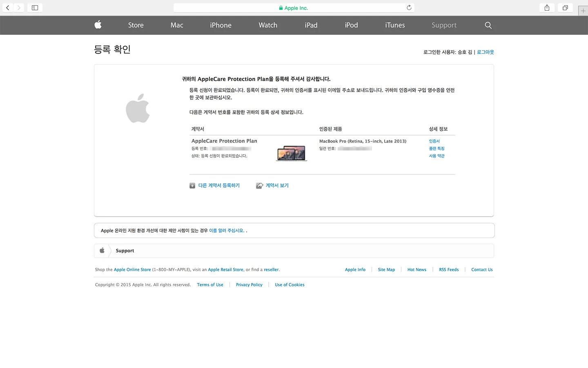Click the Apple logo in navigation bar
The width and height of the screenshot is (588, 368).
click(x=98, y=25)
